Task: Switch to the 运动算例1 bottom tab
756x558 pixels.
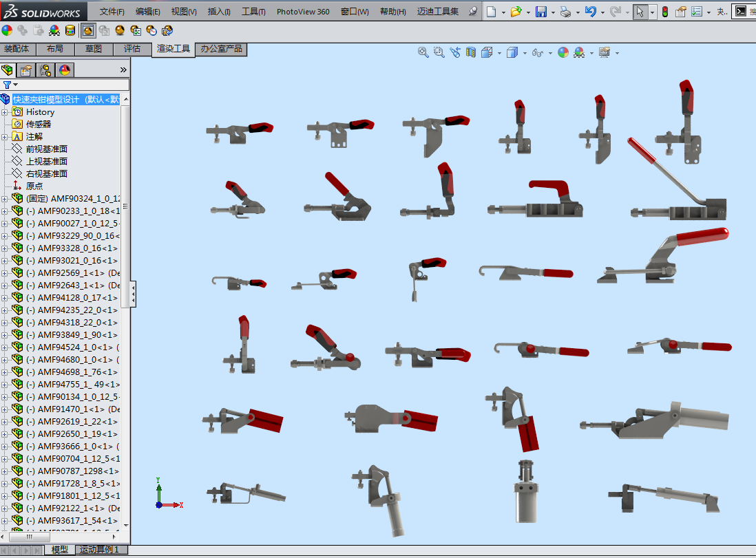Action: tap(100, 550)
